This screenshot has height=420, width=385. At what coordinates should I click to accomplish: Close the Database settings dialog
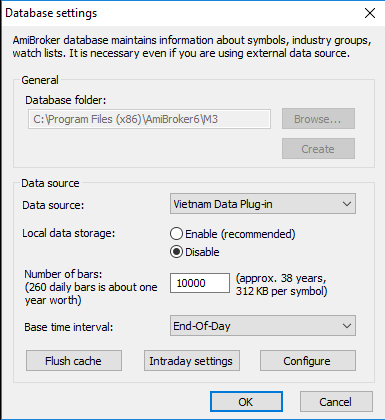[370, 13]
